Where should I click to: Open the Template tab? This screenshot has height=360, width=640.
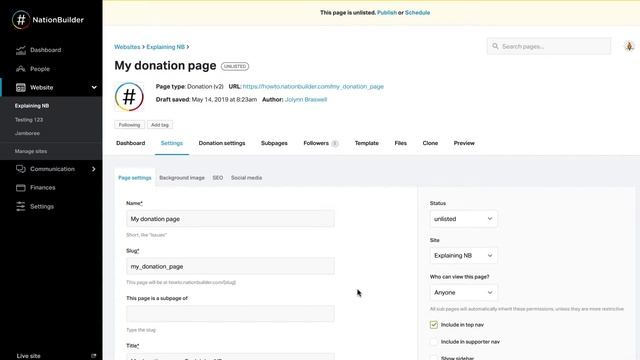pos(367,143)
